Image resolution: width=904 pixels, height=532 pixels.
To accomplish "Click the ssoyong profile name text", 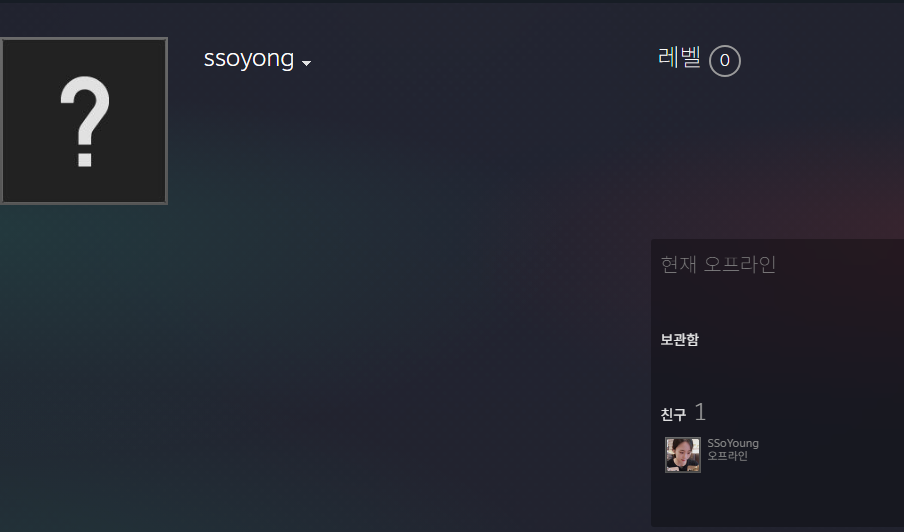I will pos(249,59).
